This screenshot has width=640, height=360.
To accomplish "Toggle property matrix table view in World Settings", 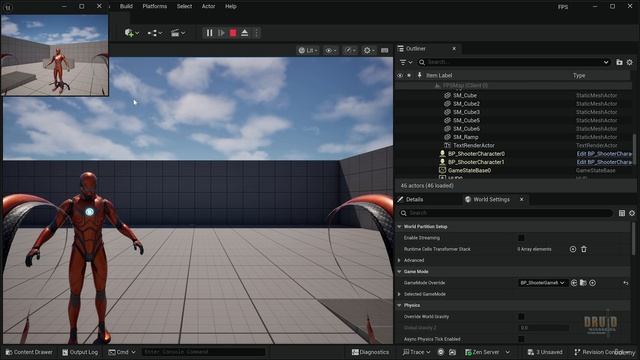I will (622, 213).
